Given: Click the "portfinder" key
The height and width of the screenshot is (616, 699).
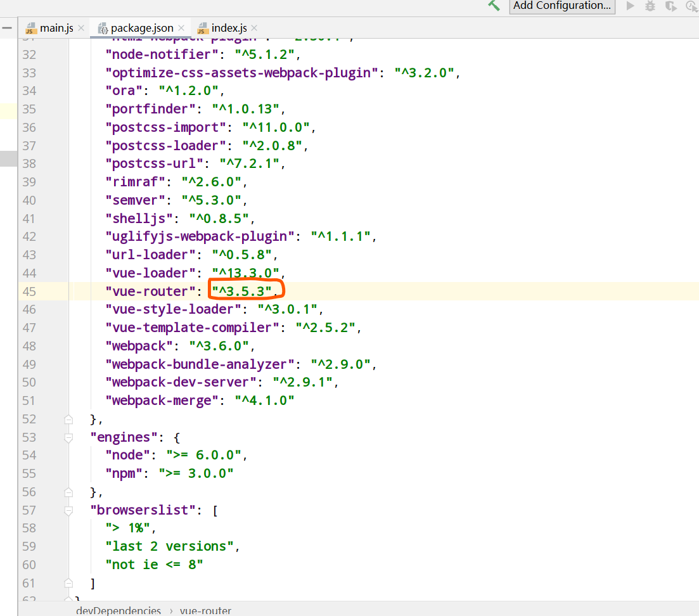Looking at the screenshot, I should pos(150,109).
